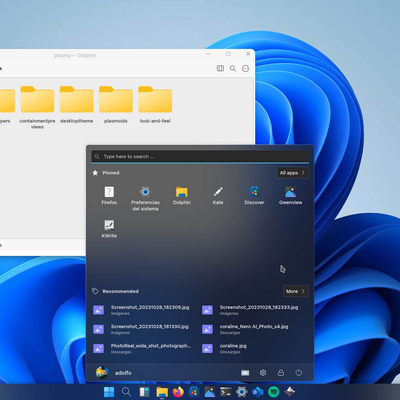Lock the session with the padlock icon
This screenshot has width=400, height=400.
tap(281, 373)
